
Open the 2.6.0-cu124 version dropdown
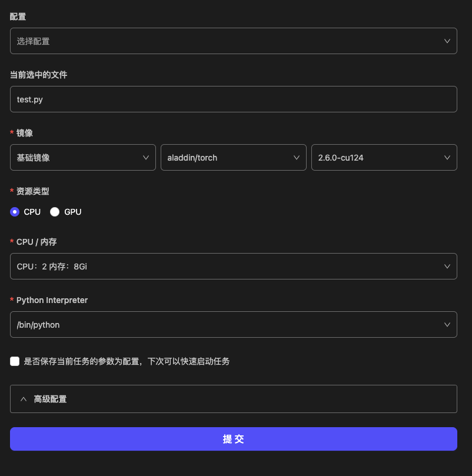384,157
